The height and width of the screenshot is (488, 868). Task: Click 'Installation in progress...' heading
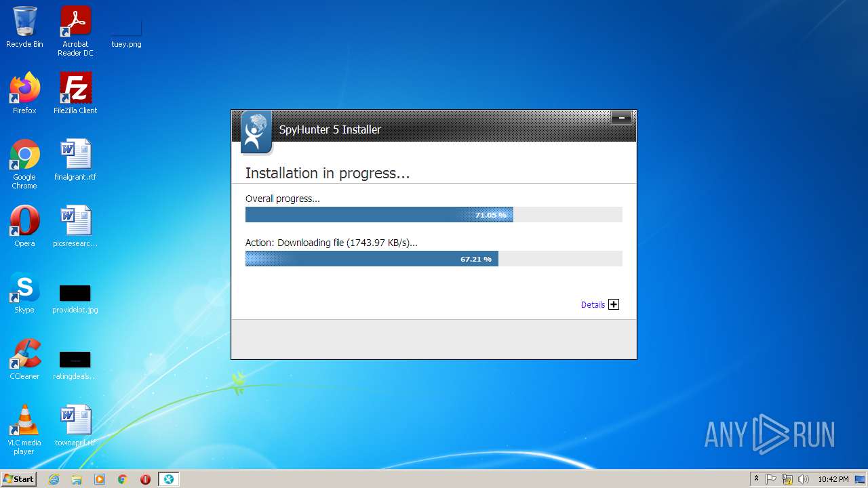coord(328,174)
